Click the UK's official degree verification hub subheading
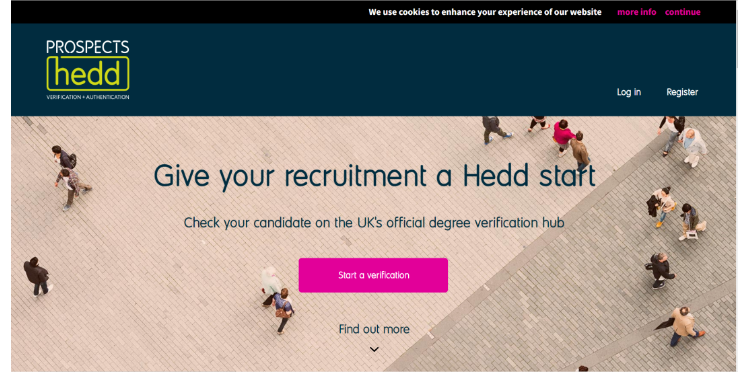750x381 pixels. coord(374,223)
